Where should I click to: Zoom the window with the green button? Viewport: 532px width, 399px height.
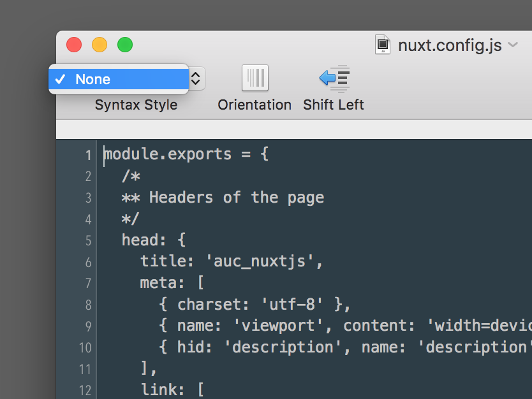125,45
